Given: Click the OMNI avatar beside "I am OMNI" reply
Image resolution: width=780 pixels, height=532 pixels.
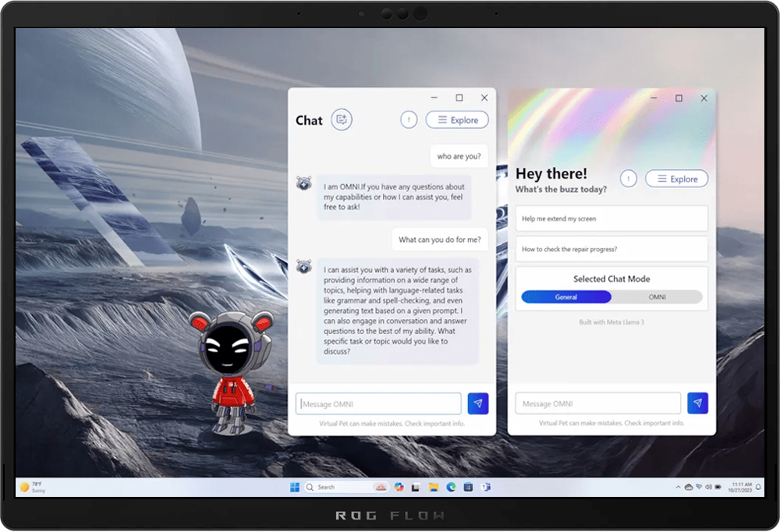Looking at the screenshot, I should (304, 183).
